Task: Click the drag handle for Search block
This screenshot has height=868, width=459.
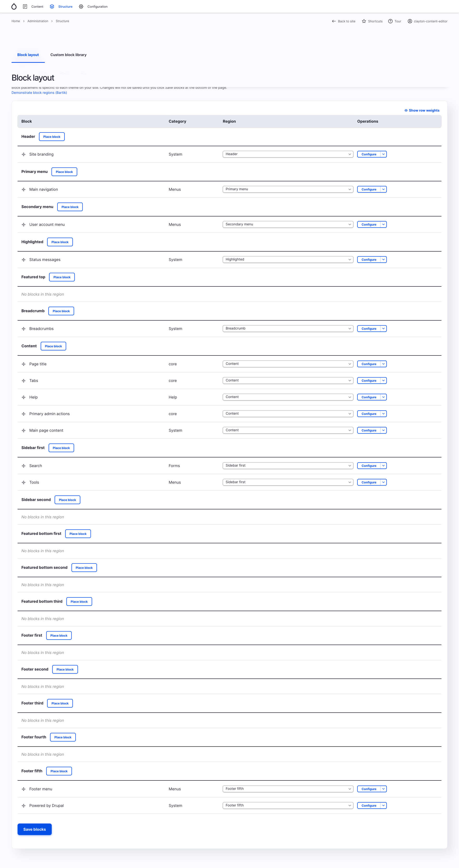Action: (24, 466)
